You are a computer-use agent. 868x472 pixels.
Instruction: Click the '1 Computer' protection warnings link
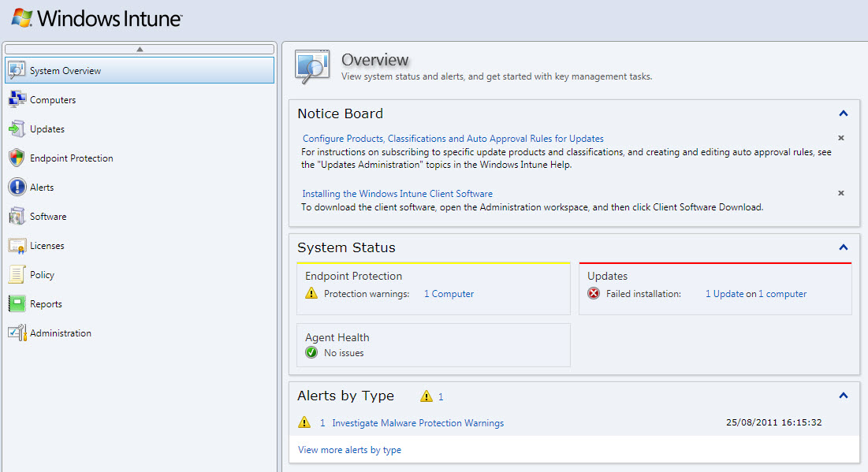click(449, 294)
